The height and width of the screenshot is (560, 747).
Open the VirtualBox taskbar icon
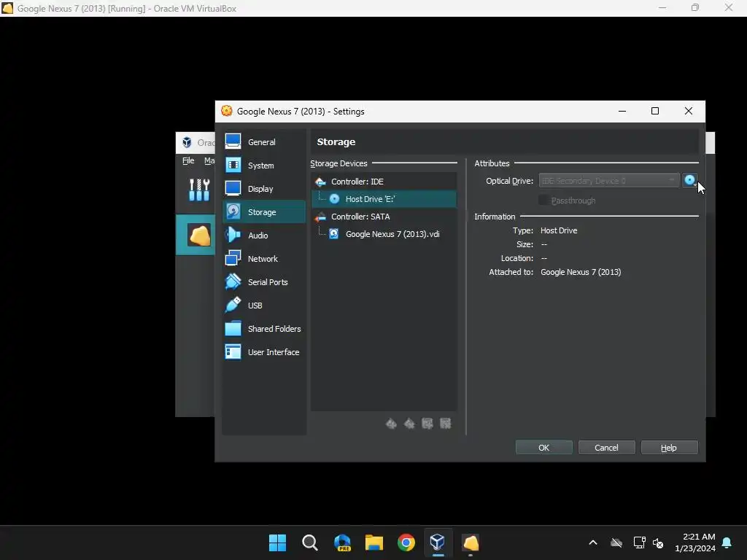coord(438,542)
